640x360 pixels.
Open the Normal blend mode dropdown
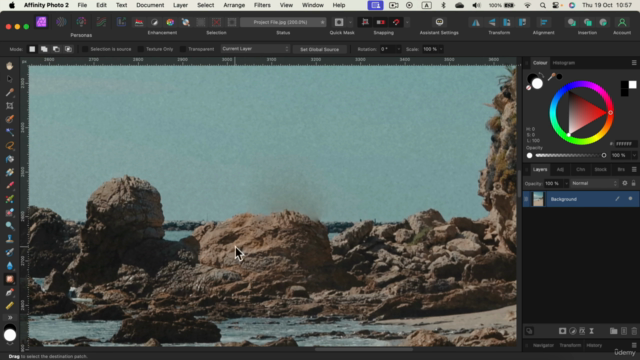pyautogui.click(x=595, y=183)
